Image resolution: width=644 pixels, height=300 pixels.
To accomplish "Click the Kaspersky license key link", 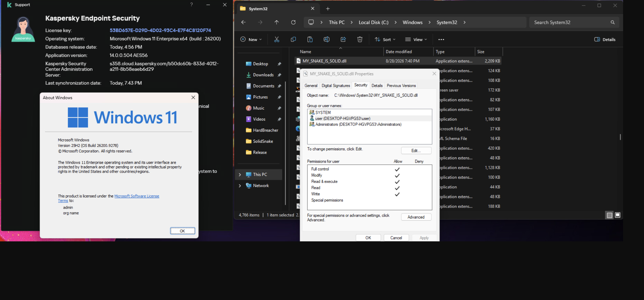I will (160, 30).
